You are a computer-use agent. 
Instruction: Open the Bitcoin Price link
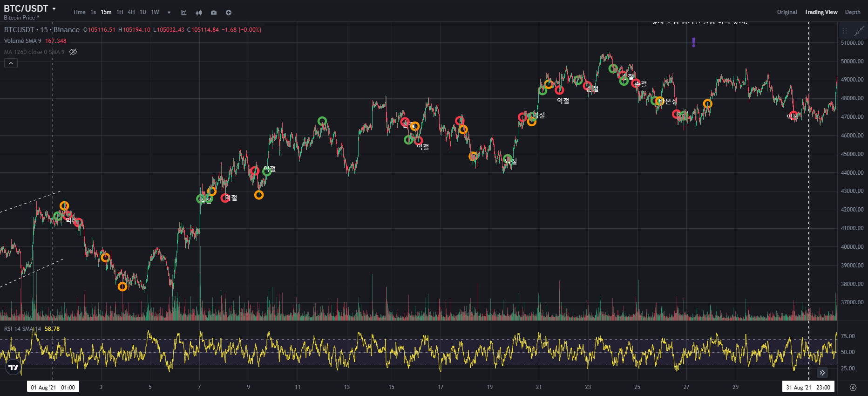[21, 18]
